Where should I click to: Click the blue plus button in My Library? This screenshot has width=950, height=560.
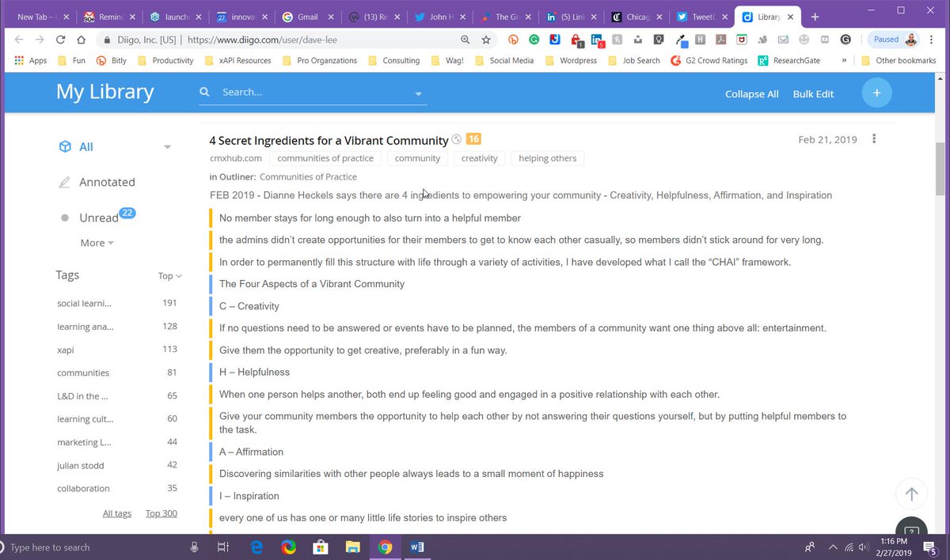pyautogui.click(x=876, y=92)
